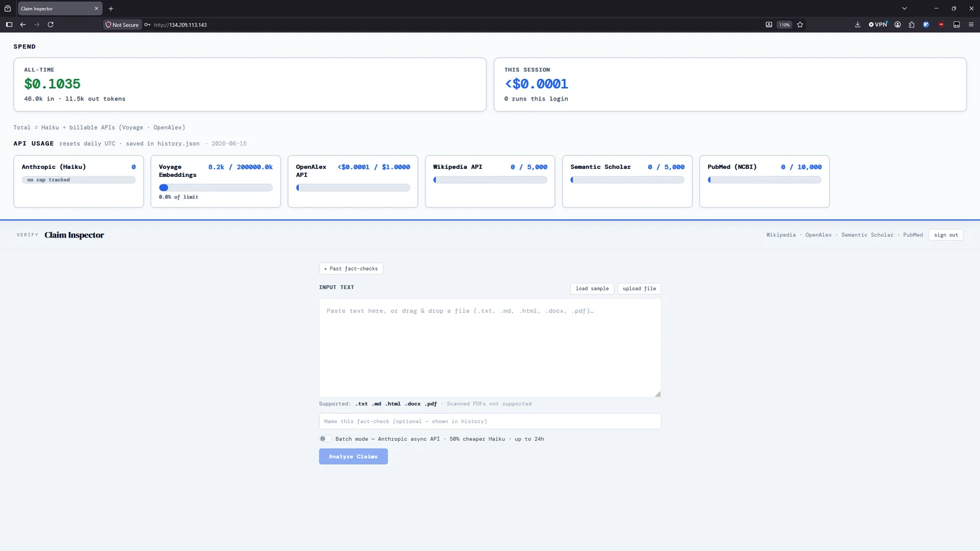Click into the input text area
This screenshot has height=551, width=980.
pyautogui.click(x=490, y=348)
